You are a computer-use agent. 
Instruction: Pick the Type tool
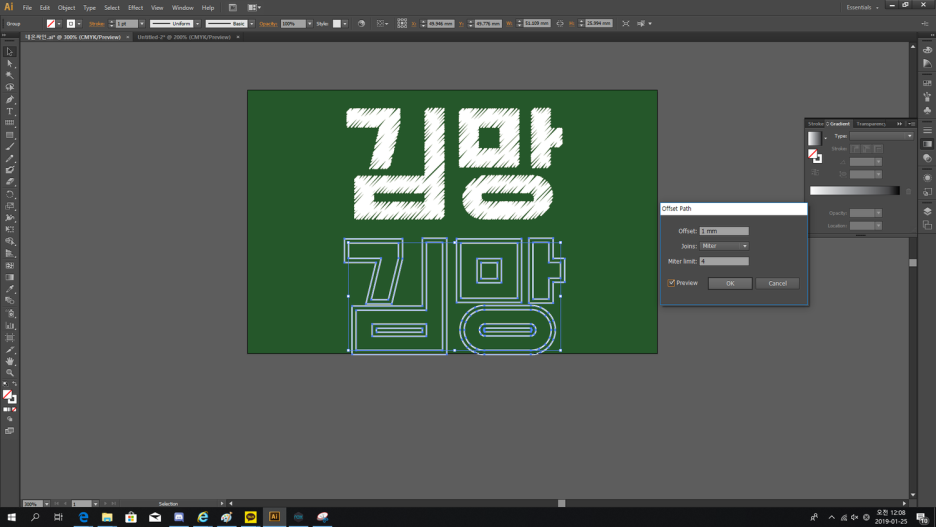[10, 111]
